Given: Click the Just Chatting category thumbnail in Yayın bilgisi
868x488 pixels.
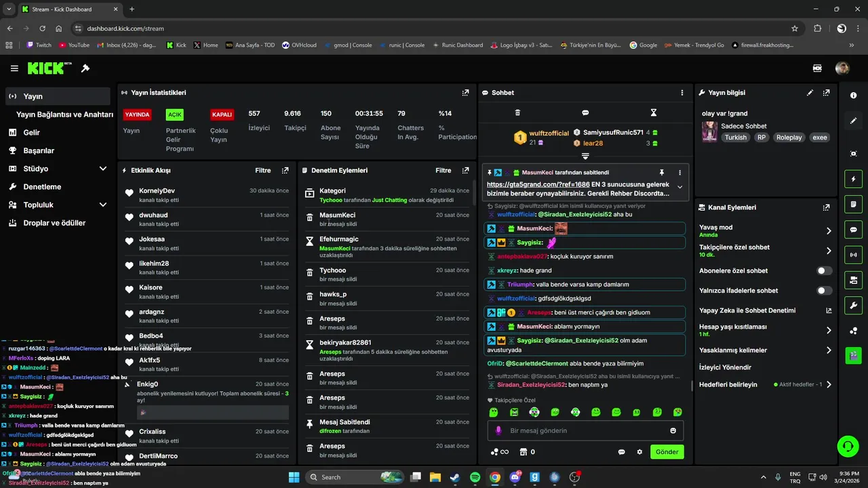Looking at the screenshot, I should [x=709, y=131].
